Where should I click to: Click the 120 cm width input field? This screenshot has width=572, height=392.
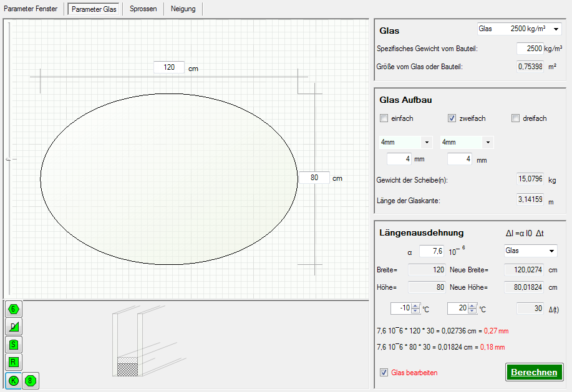(x=169, y=67)
